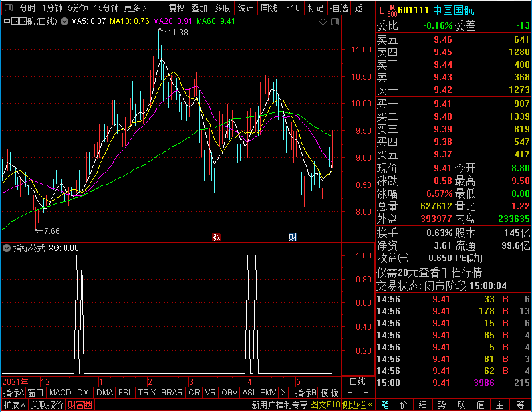The image size is (532, 412).
Task: Open the 统计 statistics tool
Action: click(245, 8)
